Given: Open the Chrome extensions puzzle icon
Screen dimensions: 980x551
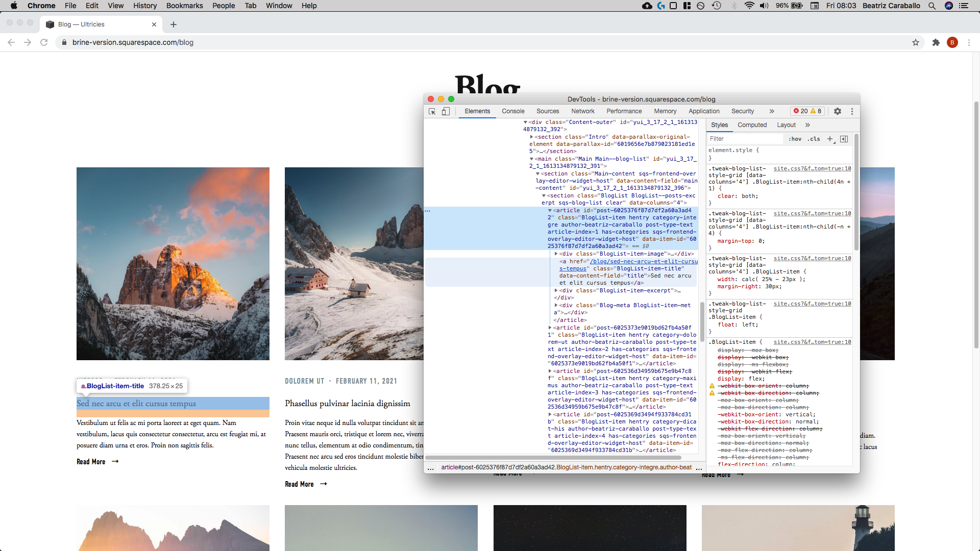Looking at the screenshot, I should (x=936, y=42).
